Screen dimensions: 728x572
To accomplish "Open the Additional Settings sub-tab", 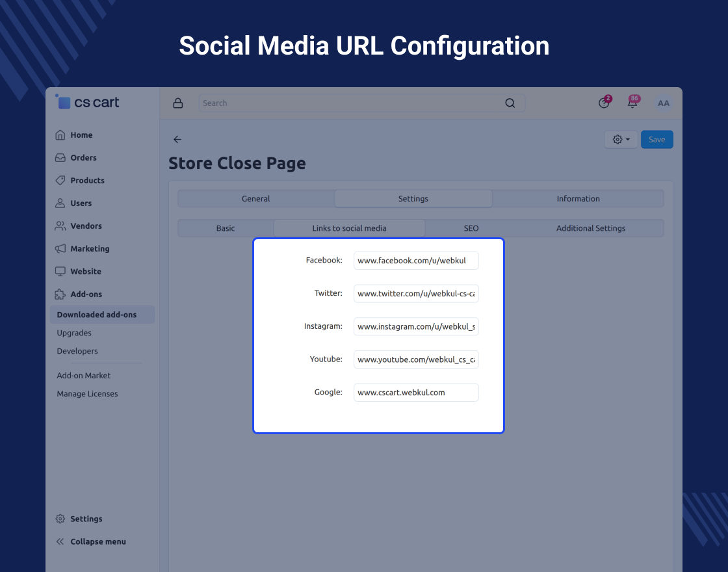I will click(591, 228).
